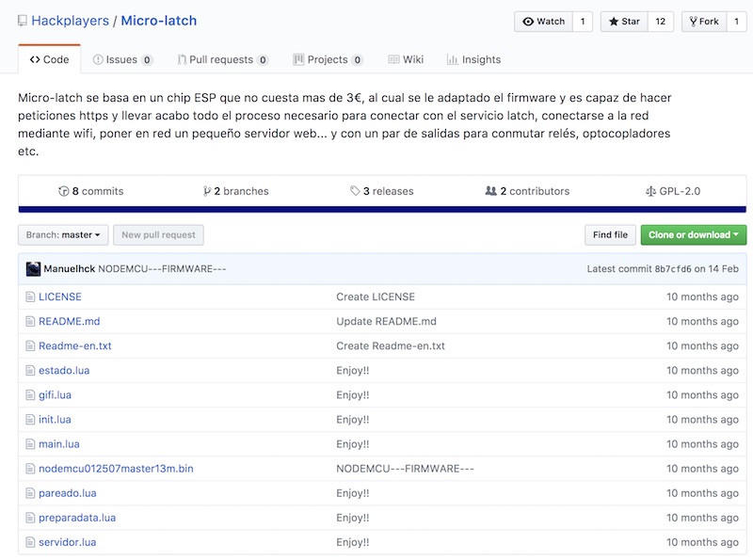This screenshot has height=560, width=753.
Task: Open the nodemcu012507master13m.bin file
Action: 116,469
